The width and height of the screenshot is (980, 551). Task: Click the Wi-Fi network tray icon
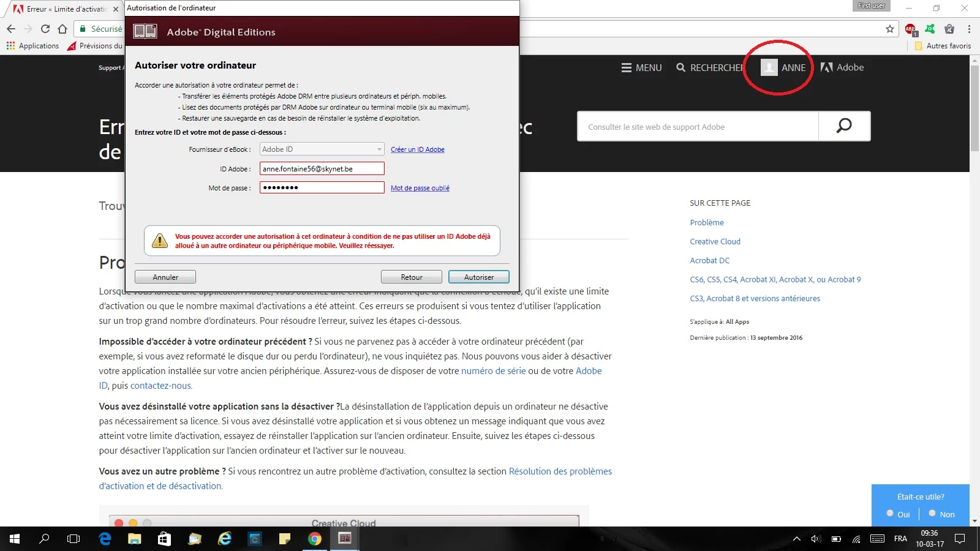coord(856,539)
